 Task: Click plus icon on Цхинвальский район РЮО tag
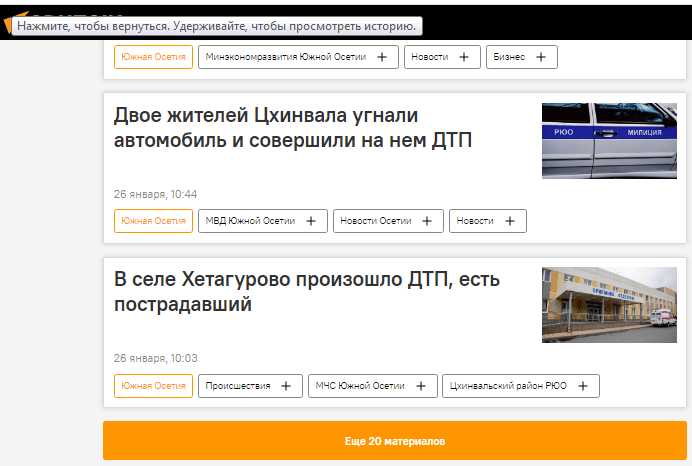[583, 386]
